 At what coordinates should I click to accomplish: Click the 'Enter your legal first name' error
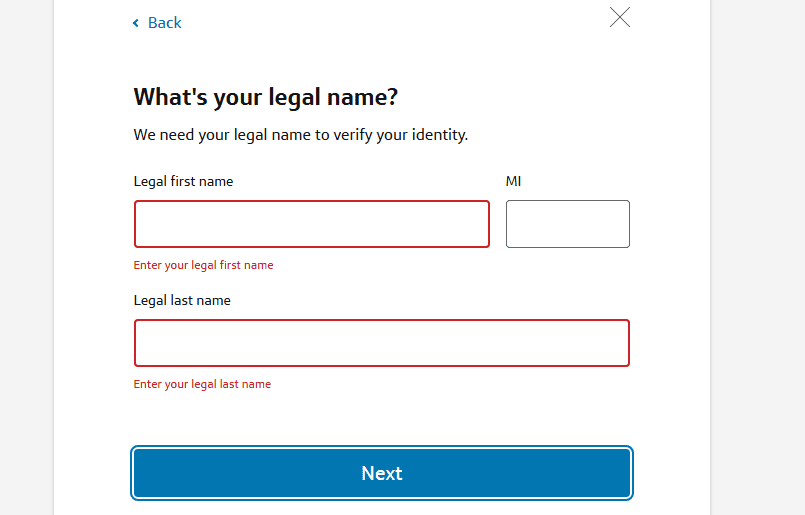click(x=203, y=265)
